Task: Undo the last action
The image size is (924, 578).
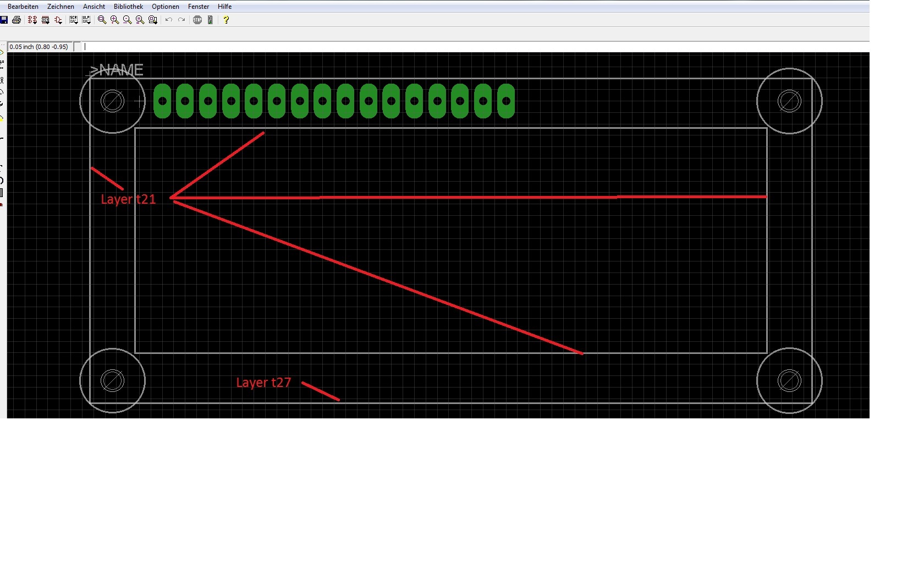Action: coord(169,20)
